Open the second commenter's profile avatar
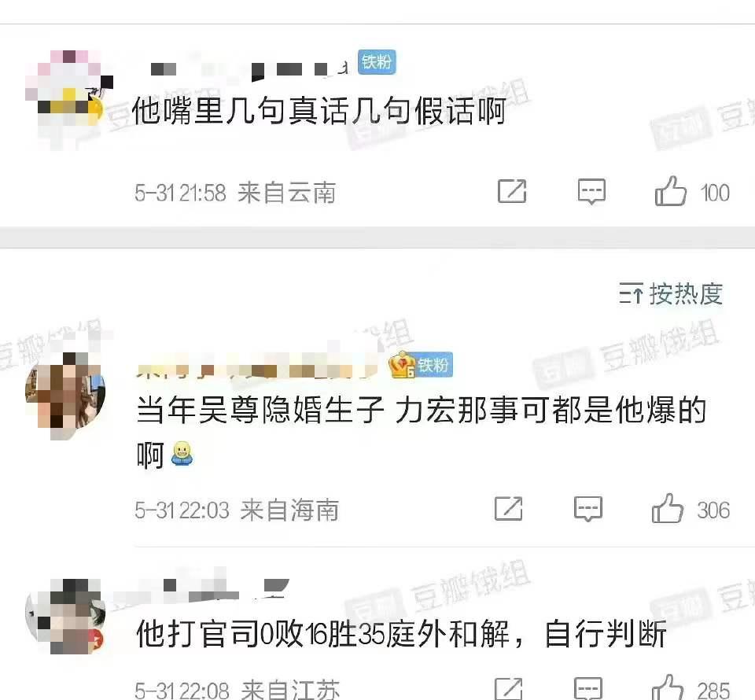This screenshot has width=755, height=700. point(65,396)
